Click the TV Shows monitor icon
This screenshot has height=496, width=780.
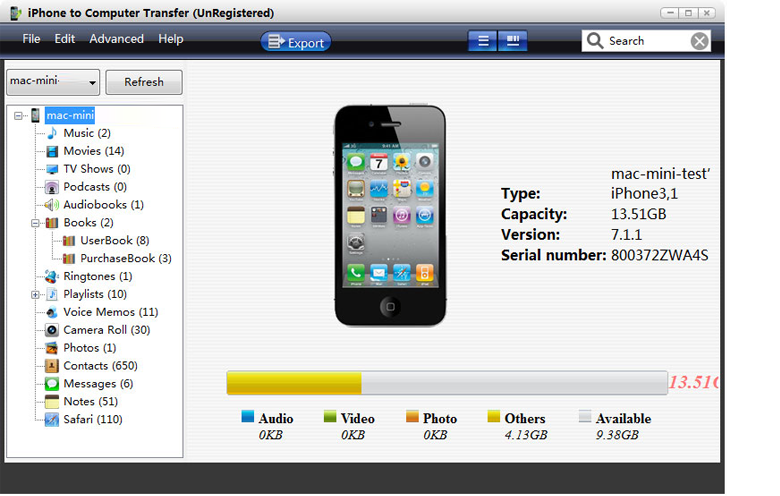point(52,169)
